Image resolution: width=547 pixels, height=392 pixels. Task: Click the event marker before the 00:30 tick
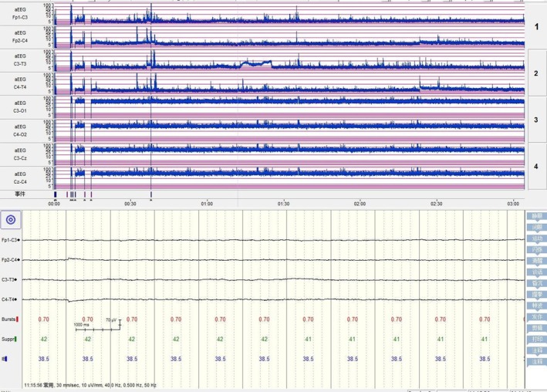tap(91, 194)
